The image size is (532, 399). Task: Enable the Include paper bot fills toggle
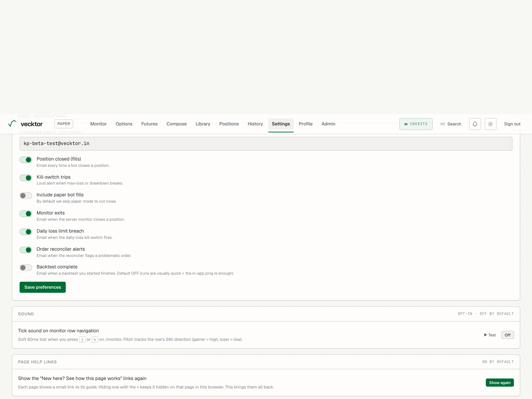tap(26, 196)
